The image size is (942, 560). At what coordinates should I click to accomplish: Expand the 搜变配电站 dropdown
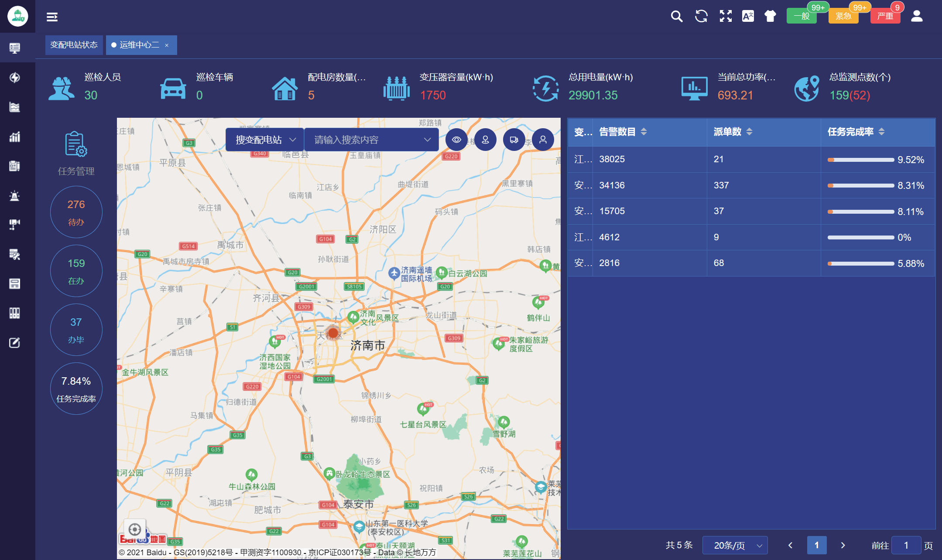coord(265,140)
